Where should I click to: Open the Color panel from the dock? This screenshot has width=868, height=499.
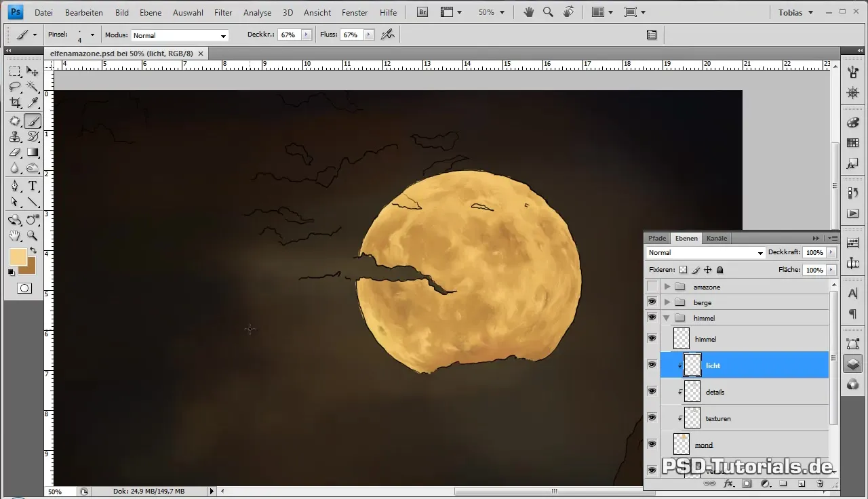click(853, 123)
